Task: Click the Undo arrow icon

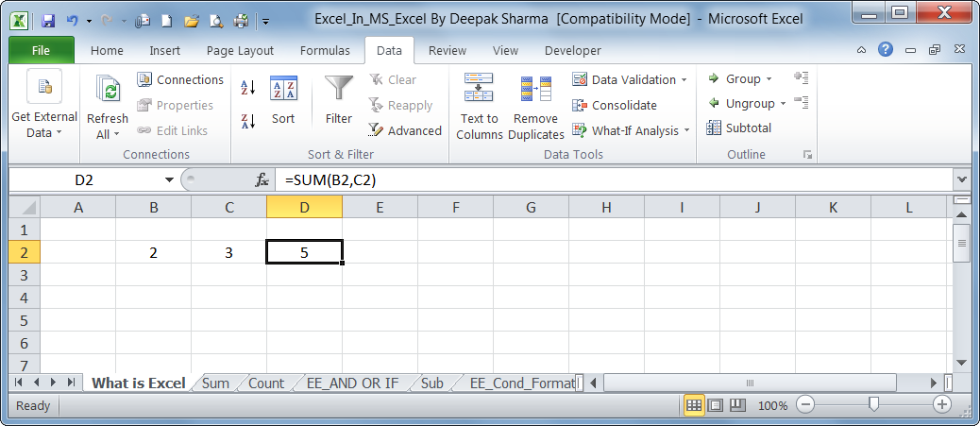Action: tap(72, 21)
